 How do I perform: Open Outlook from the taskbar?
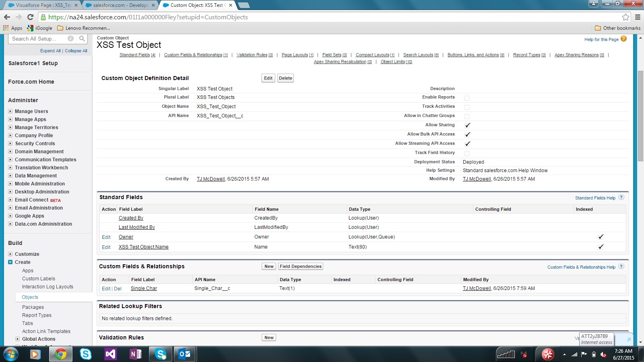pos(185,354)
